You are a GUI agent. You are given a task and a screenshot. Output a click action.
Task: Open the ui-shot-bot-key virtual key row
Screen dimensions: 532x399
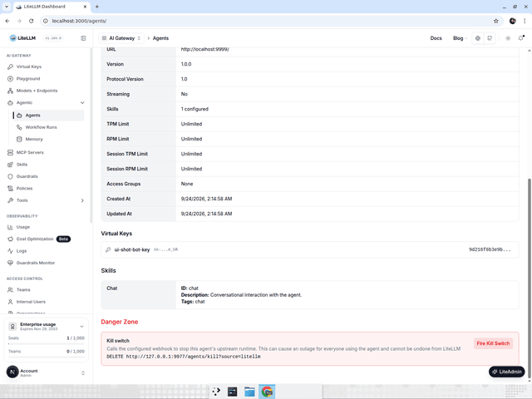click(x=310, y=249)
